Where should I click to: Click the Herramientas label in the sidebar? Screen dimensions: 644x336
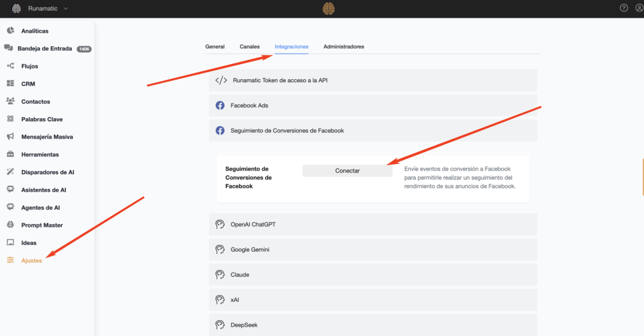[40, 154]
